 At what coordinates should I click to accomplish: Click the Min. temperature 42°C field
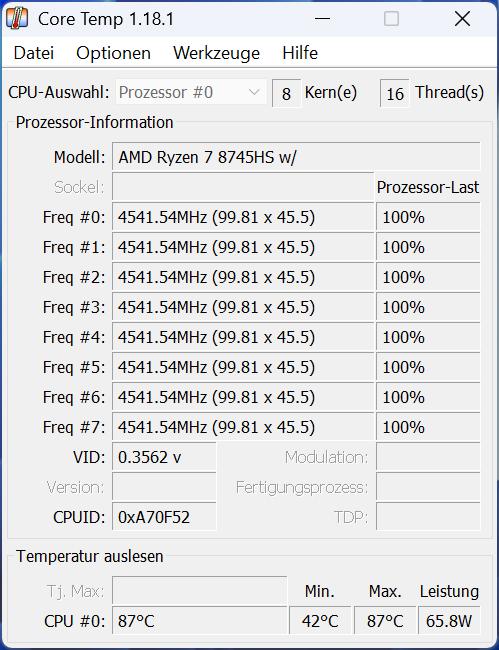pyautogui.click(x=320, y=621)
